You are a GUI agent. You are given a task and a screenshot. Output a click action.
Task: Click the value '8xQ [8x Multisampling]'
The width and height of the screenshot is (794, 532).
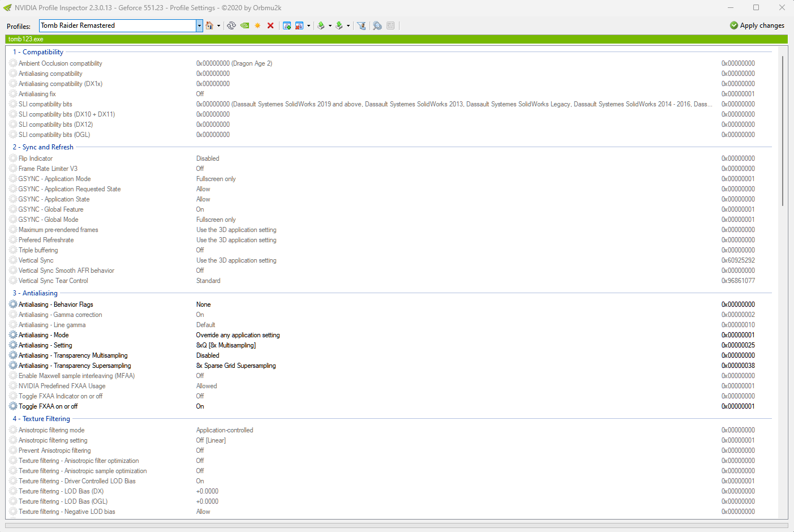tap(226, 345)
